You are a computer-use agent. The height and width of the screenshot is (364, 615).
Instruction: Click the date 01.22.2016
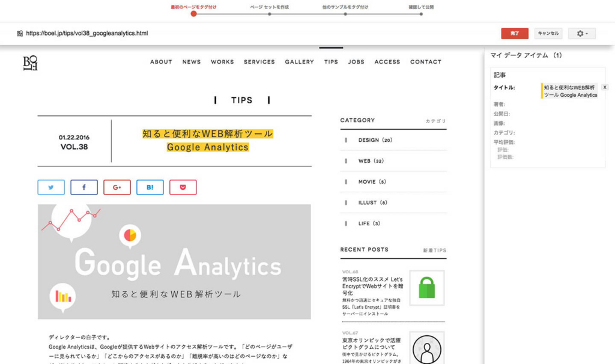[x=74, y=138]
